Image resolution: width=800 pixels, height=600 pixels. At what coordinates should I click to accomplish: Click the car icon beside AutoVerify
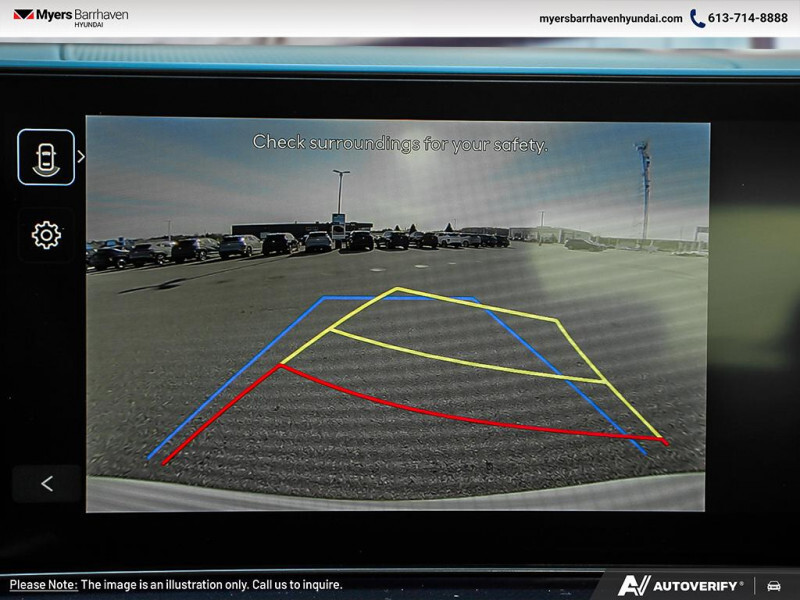tap(774, 585)
